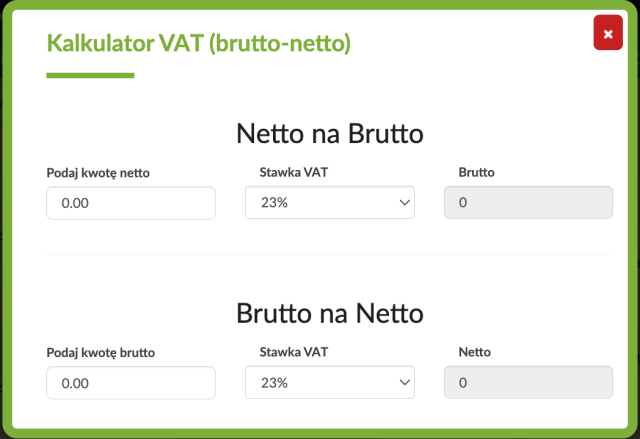Close the Kalkulator VAT dialog
Screen dimensions: 640x439
pyautogui.click(x=608, y=33)
